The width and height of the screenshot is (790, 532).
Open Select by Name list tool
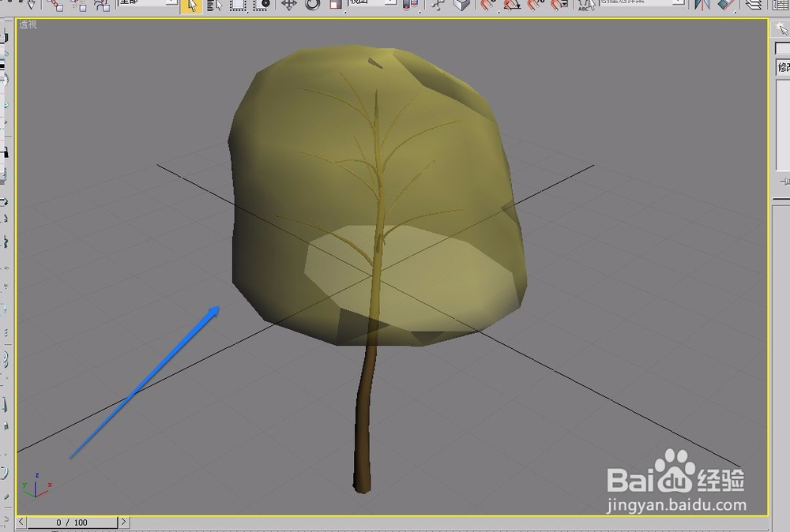point(215,5)
